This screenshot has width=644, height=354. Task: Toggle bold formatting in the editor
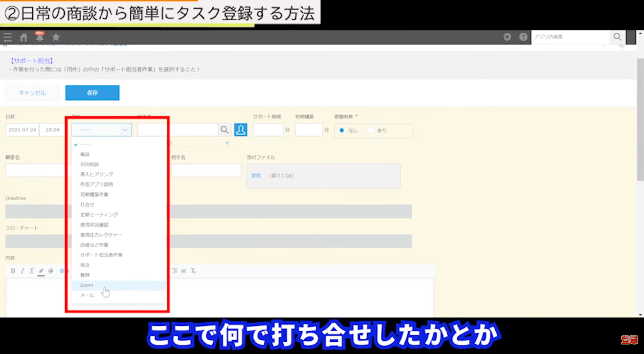coord(13,271)
